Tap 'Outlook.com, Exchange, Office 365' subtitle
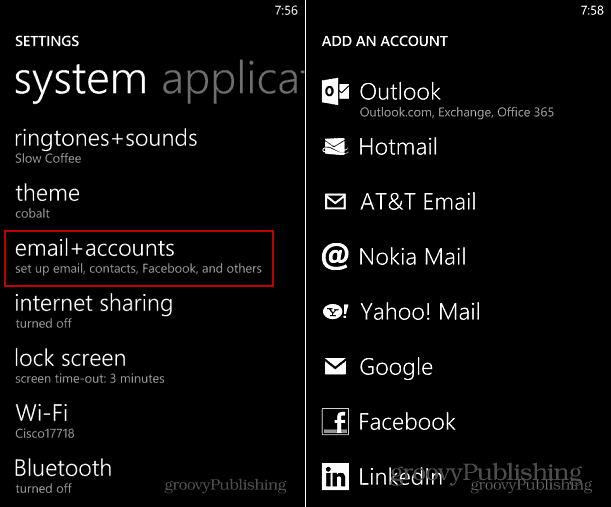 457,112
